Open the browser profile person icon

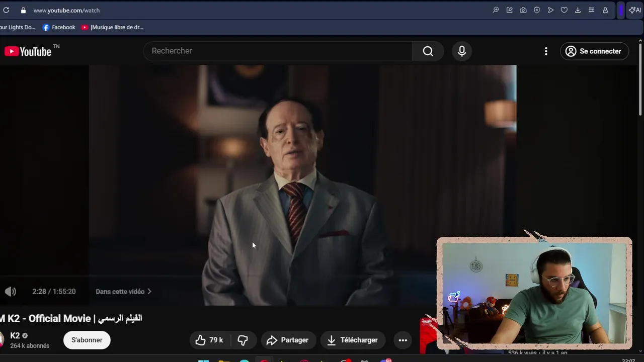605,10
